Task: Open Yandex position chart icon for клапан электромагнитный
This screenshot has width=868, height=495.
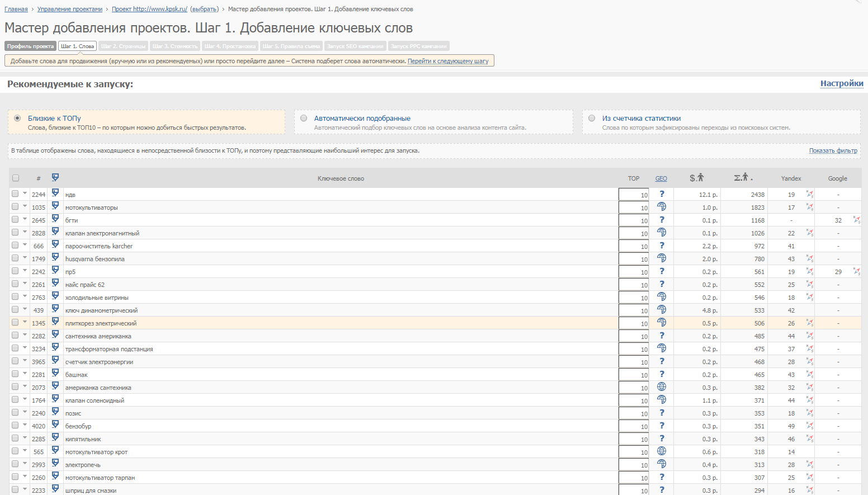Action: [x=810, y=233]
